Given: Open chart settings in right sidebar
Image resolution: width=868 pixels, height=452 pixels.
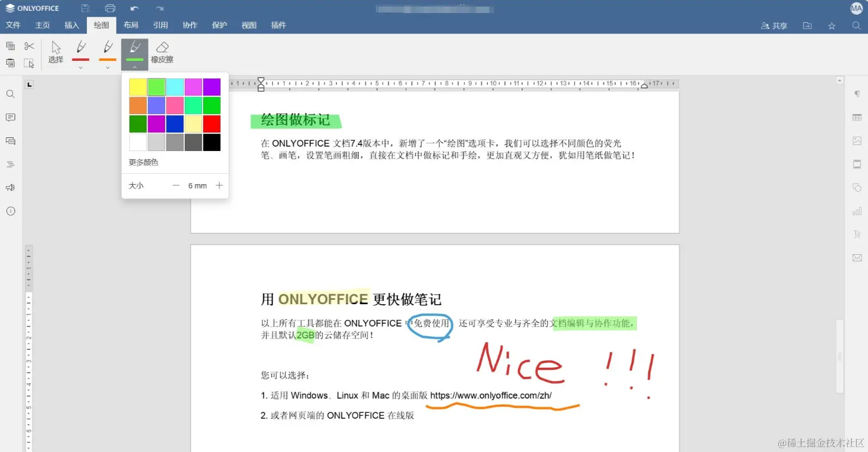Looking at the screenshot, I should click(857, 211).
